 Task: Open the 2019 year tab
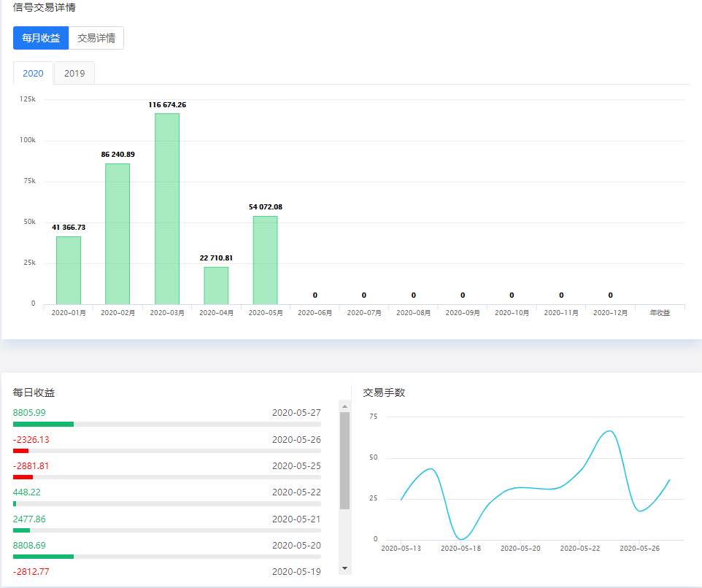74,74
